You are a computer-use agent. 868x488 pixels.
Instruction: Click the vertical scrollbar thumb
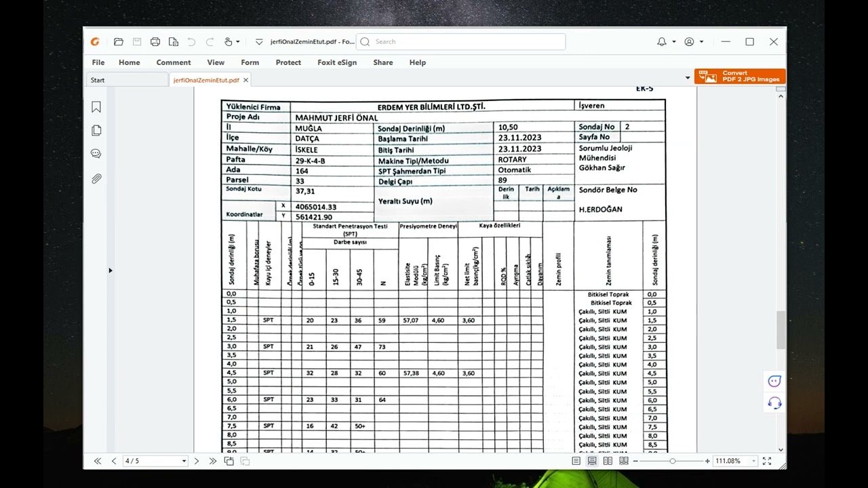(x=781, y=330)
